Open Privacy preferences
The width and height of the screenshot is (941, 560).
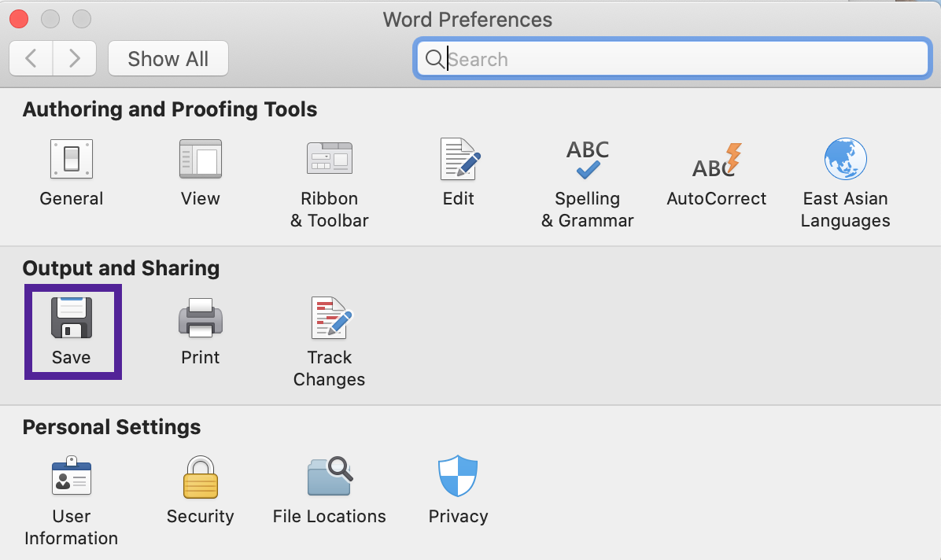[x=459, y=491]
